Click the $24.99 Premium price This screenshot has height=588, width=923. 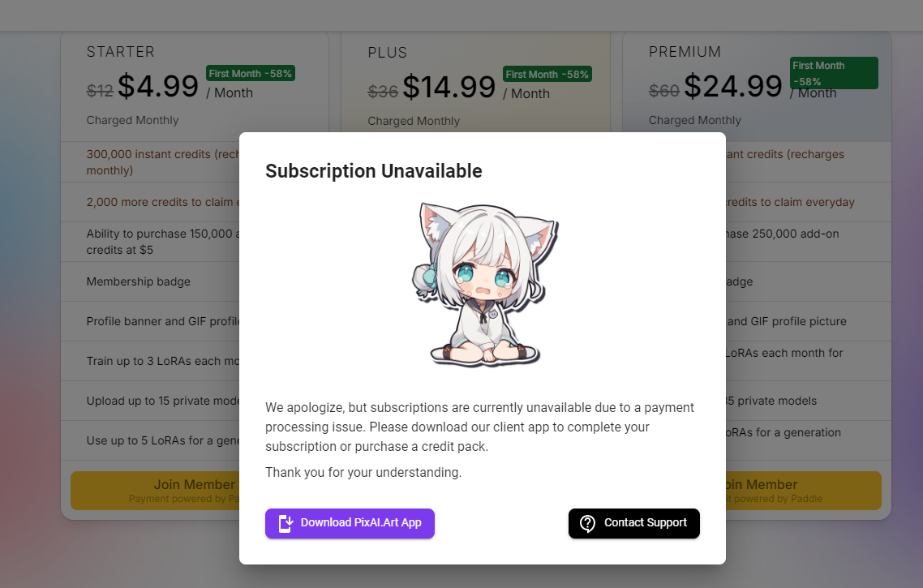click(733, 86)
